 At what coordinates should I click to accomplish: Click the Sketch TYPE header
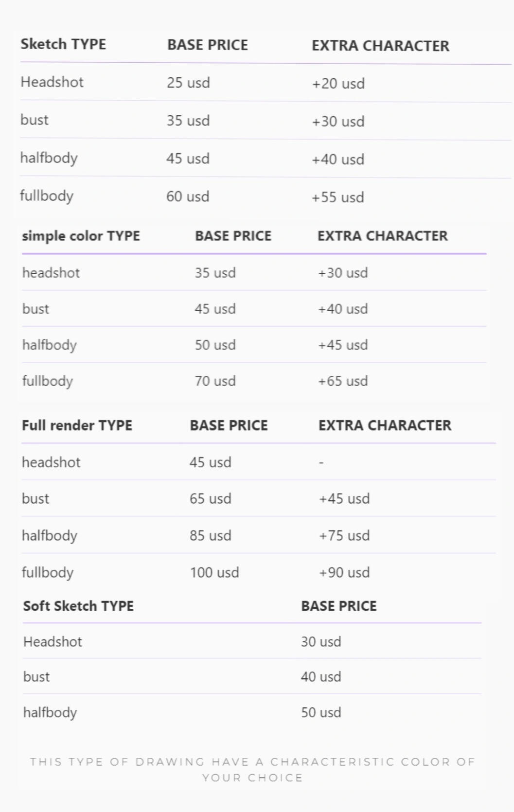coord(63,44)
